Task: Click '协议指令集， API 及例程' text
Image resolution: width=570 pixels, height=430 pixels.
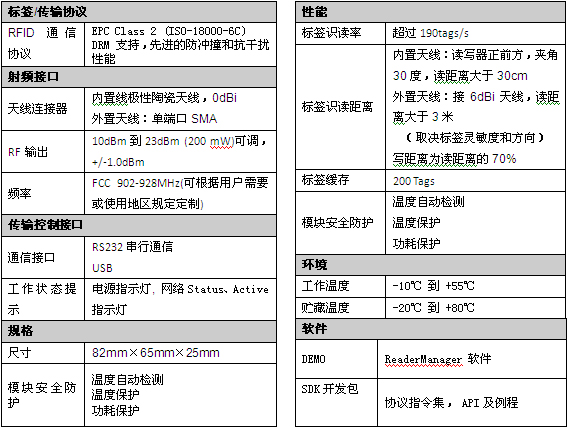Action: pyautogui.click(x=451, y=402)
